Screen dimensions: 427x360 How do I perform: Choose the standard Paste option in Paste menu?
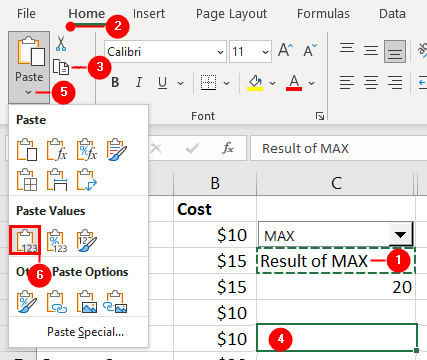click(27, 150)
